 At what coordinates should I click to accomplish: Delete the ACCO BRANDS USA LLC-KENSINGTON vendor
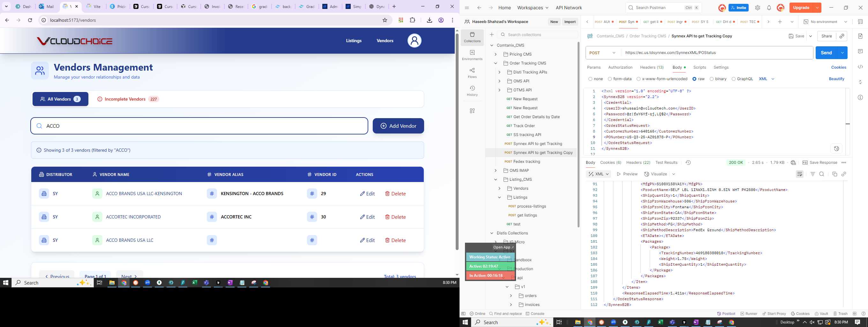[x=395, y=194]
